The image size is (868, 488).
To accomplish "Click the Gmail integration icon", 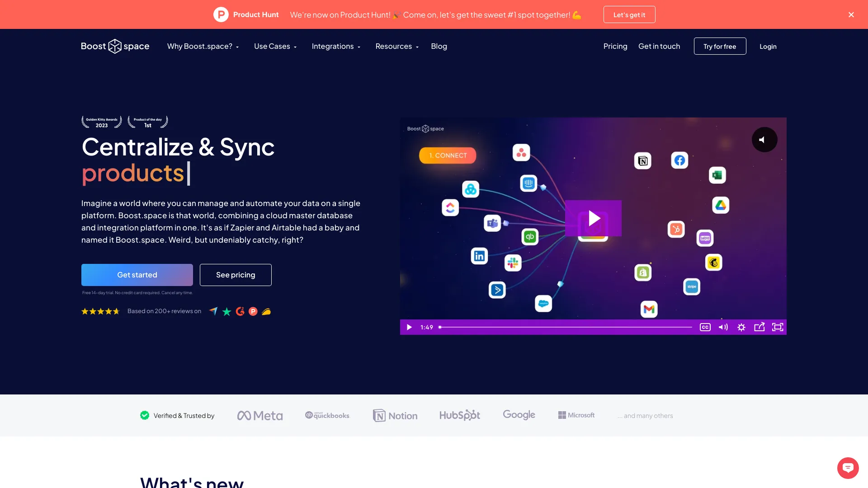I will tap(649, 309).
